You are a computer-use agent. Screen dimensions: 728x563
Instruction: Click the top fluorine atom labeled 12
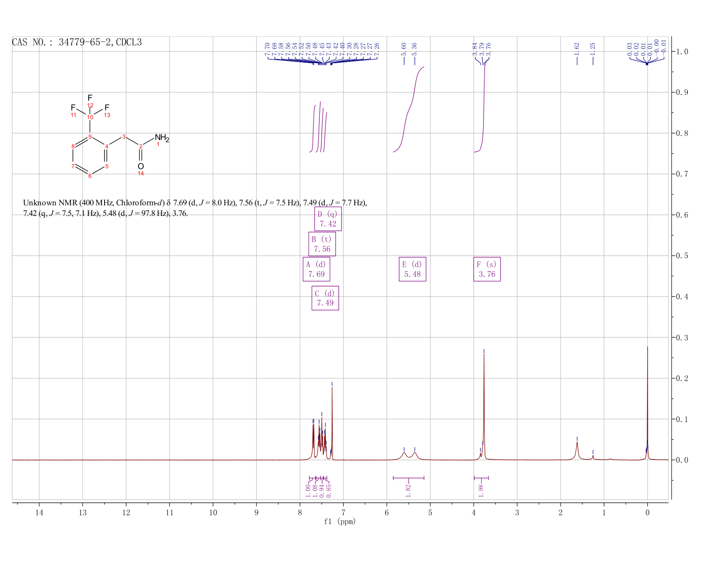(x=90, y=98)
